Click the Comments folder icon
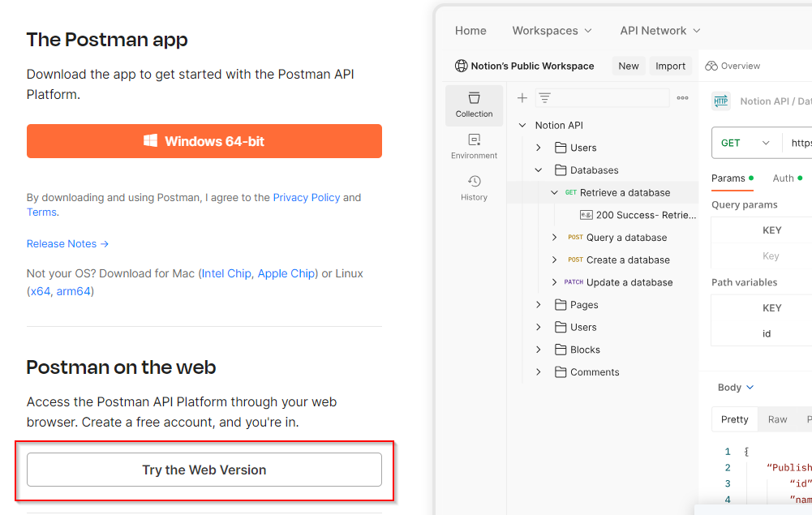 pyautogui.click(x=561, y=371)
